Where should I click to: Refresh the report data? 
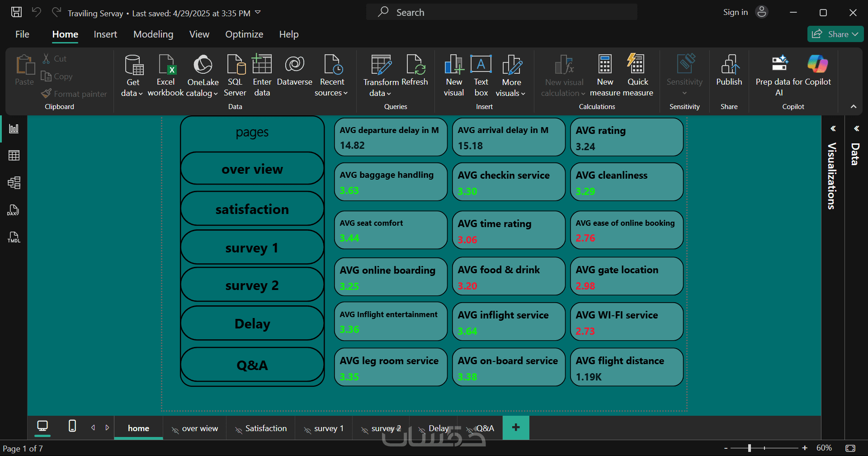pyautogui.click(x=415, y=71)
